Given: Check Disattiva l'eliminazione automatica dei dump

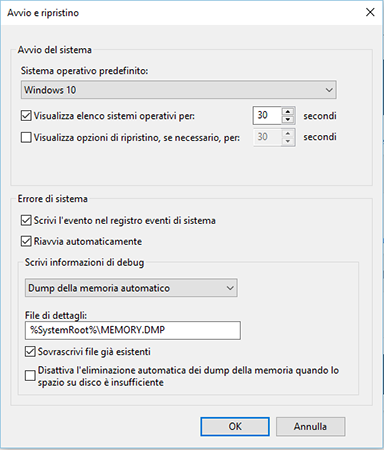Looking at the screenshot, I should tap(30, 376).
